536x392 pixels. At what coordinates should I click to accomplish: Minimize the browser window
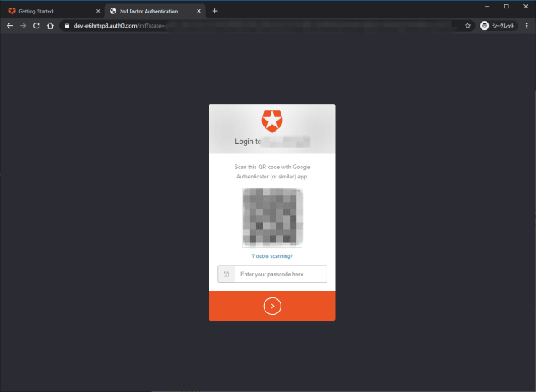[x=487, y=6]
